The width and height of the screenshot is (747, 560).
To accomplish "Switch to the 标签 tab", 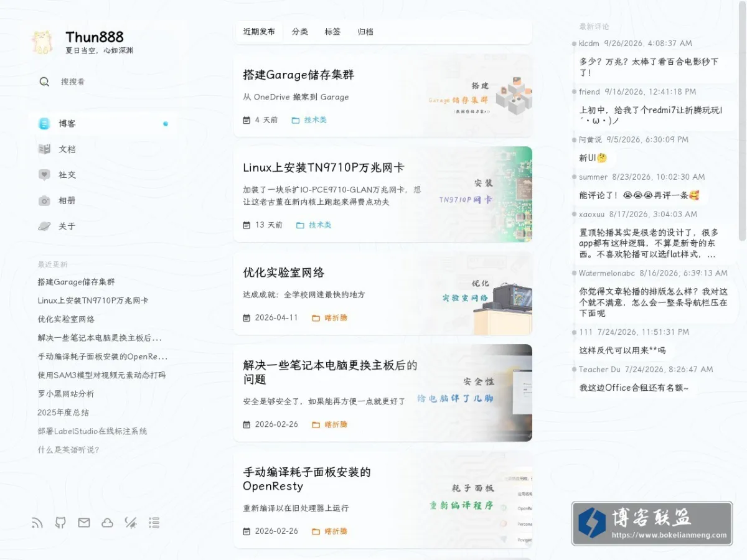I will pyautogui.click(x=332, y=32).
